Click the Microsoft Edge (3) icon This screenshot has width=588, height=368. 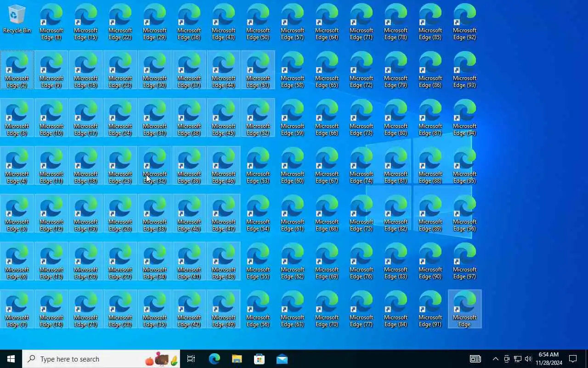point(17,118)
